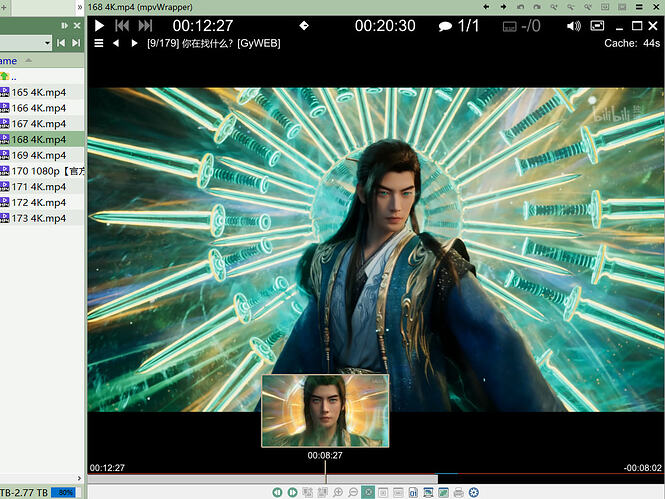Screen dimensions: 665x499
Task: Open the audio track selector showing 1/1
Action: click(x=458, y=26)
